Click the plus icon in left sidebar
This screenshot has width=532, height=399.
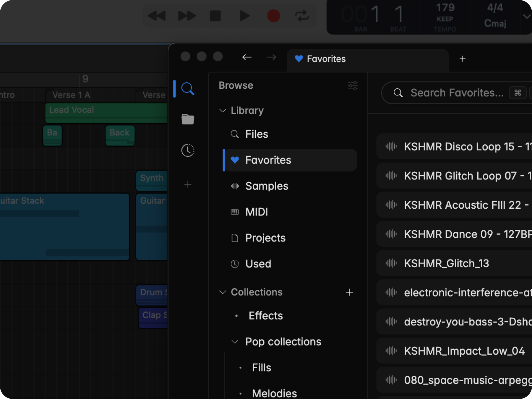coord(188,185)
